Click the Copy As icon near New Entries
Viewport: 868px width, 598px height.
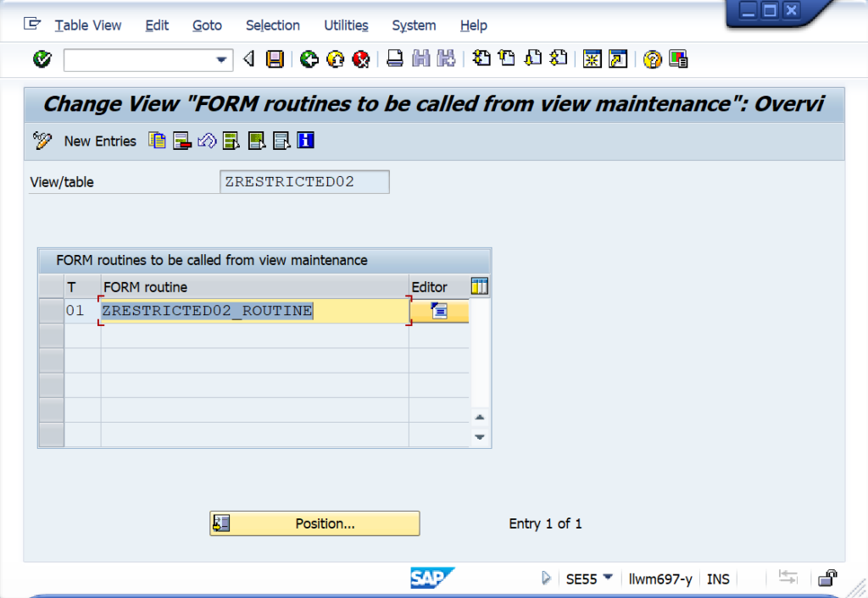tap(156, 141)
